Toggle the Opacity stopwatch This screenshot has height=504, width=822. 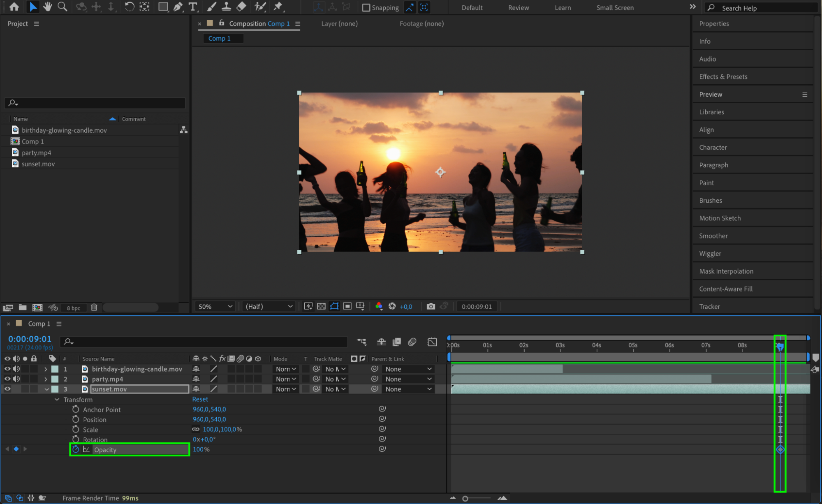[x=76, y=449]
